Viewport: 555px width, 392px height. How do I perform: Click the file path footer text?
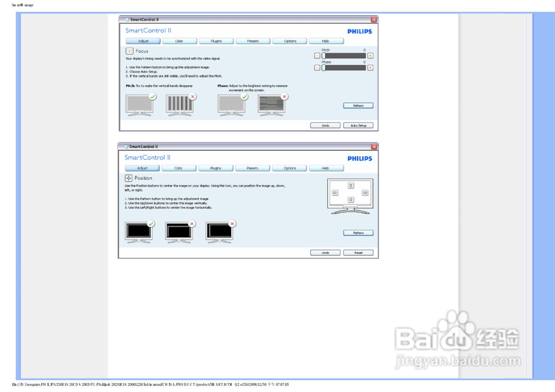point(151,385)
